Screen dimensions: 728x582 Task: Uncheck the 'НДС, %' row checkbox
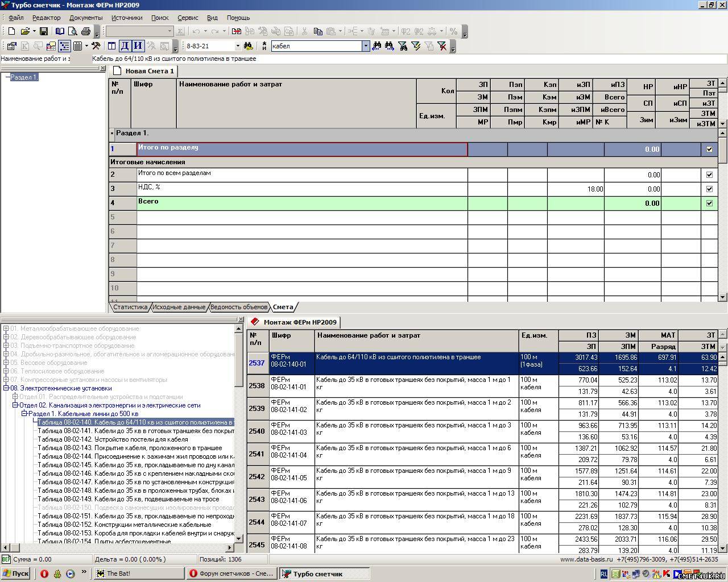tap(709, 189)
